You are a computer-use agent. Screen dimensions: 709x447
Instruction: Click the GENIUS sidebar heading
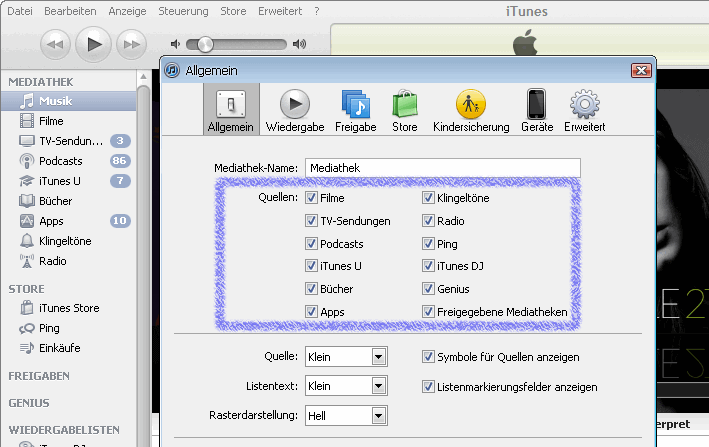click(x=29, y=403)
